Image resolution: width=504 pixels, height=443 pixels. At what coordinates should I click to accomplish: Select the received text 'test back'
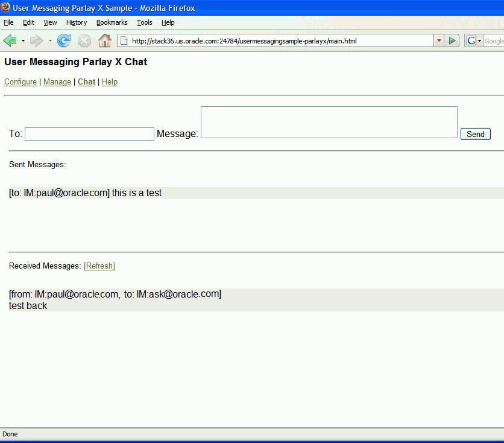28,306
